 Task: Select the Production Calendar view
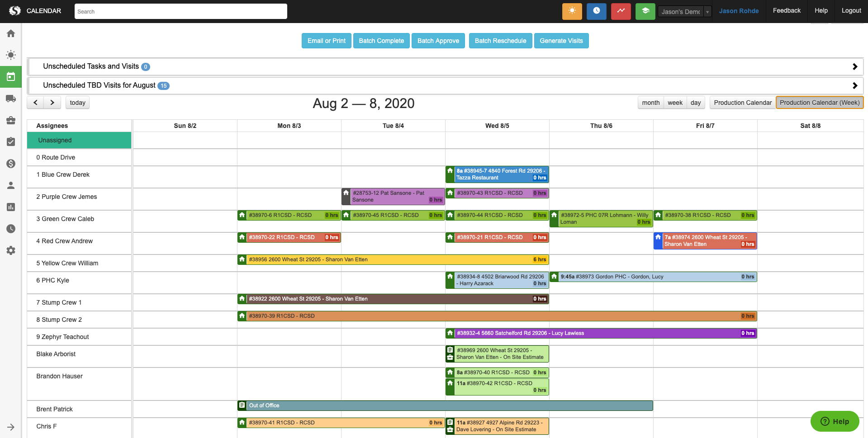pos(742,103)
